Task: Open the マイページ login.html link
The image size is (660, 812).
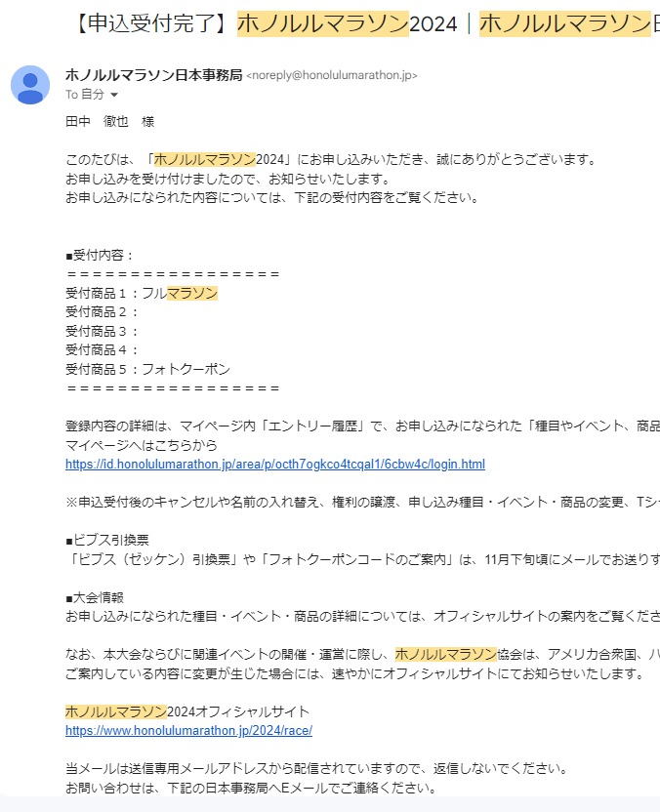Action: (274, 465)
